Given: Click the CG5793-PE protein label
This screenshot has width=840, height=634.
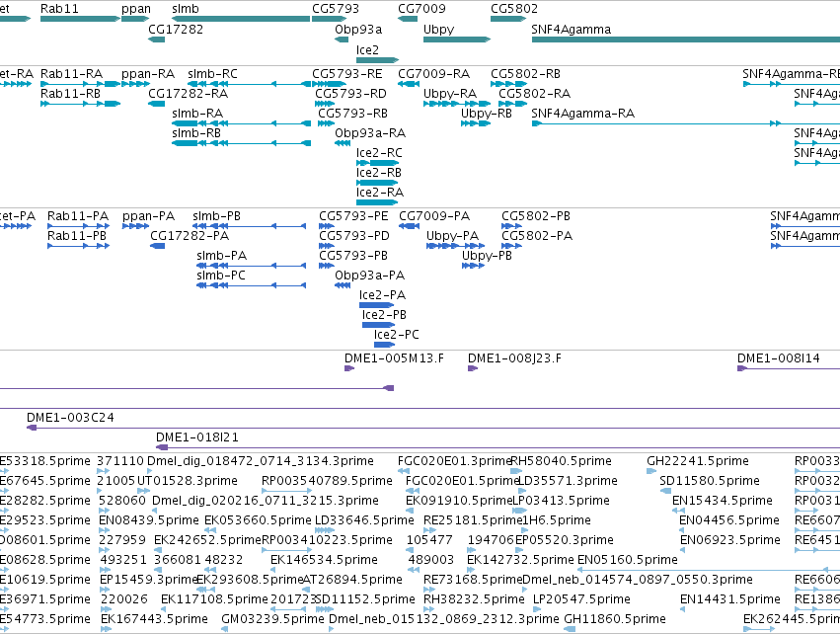Looking at the screenshot, I should [353, 216].
